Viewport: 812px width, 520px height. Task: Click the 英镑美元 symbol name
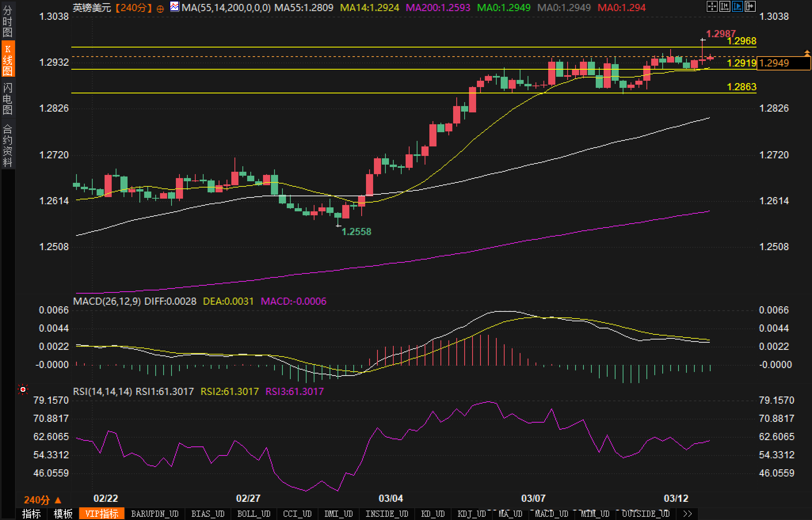click(92, 8)
